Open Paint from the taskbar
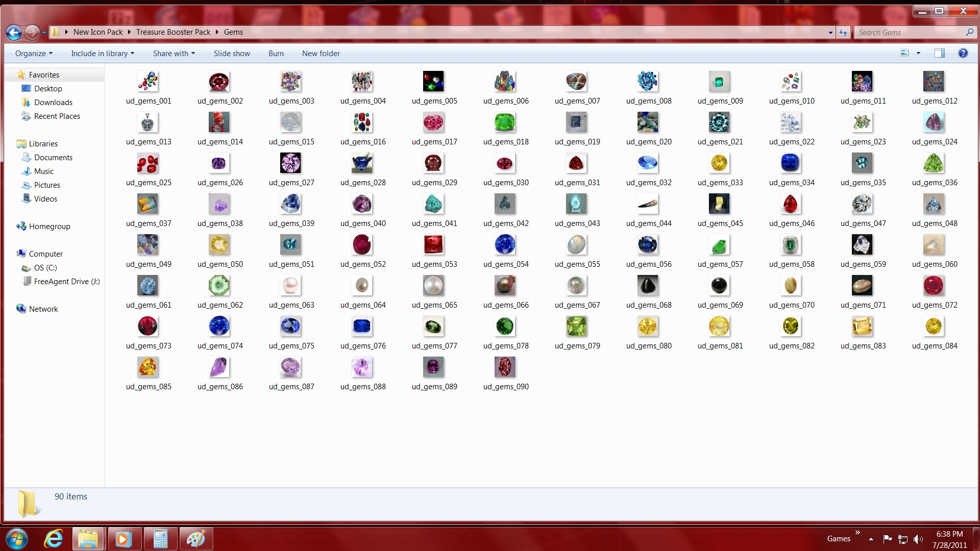Image resolution: width=980 pixels, height=551 pixels. [196, 539]
